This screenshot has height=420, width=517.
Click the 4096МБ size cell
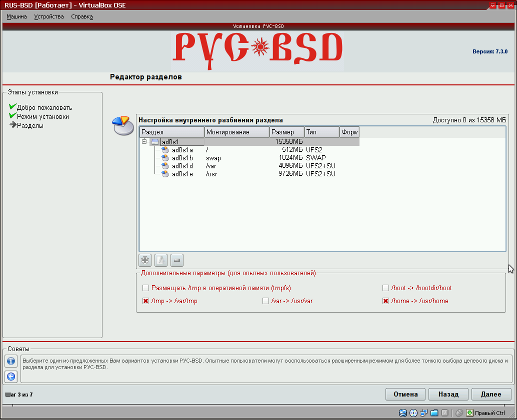[x=290, y=166]
